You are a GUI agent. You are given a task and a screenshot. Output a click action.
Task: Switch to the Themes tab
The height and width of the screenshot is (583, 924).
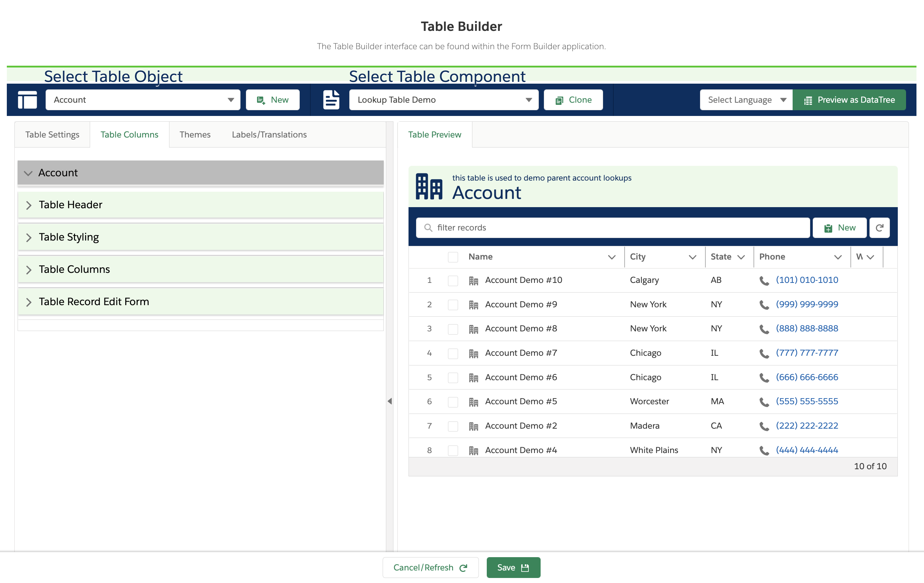pos(195,134)
